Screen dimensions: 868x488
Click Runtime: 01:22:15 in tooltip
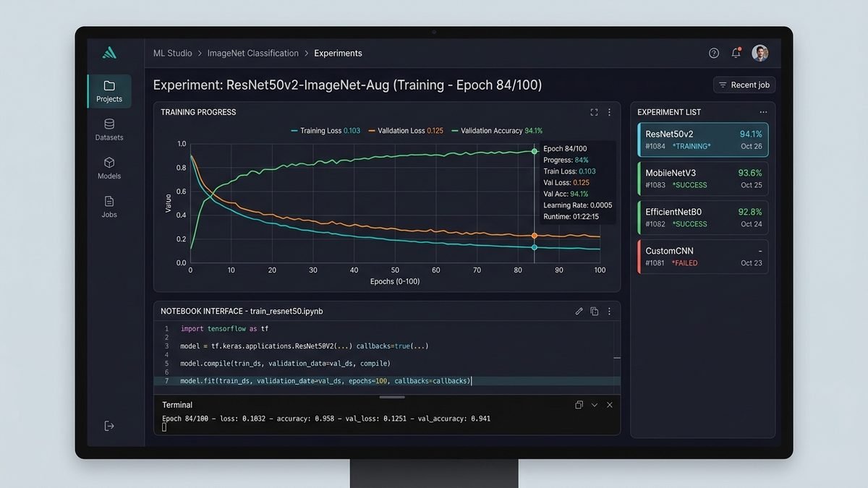(571, 216)
